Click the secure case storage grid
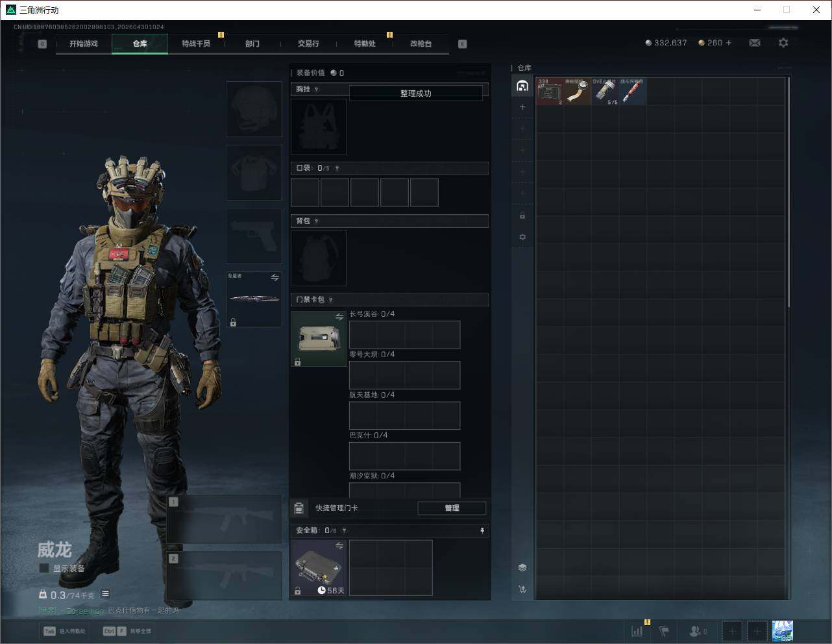The height and width of the screenshot is (644, 832). (391, 568)
